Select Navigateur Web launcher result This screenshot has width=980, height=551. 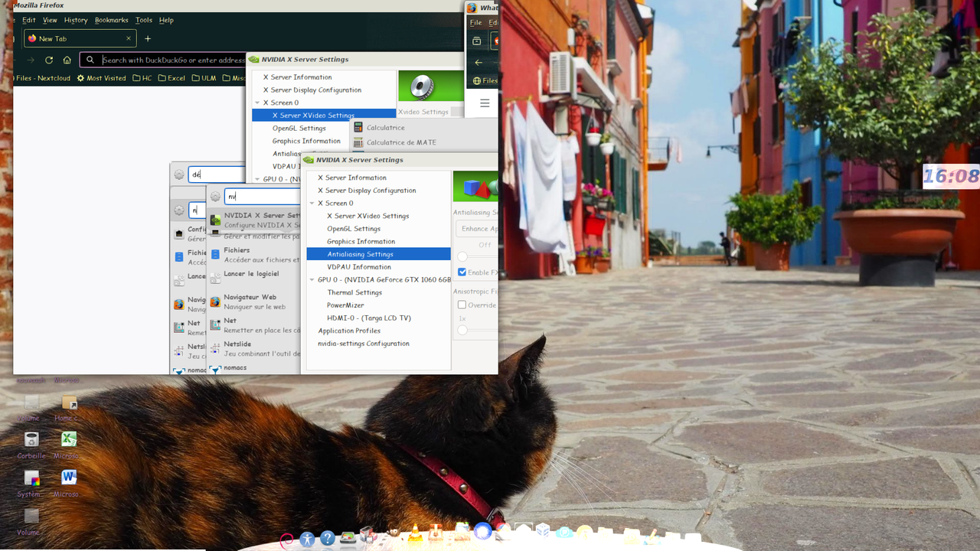(x=254, y=302)
